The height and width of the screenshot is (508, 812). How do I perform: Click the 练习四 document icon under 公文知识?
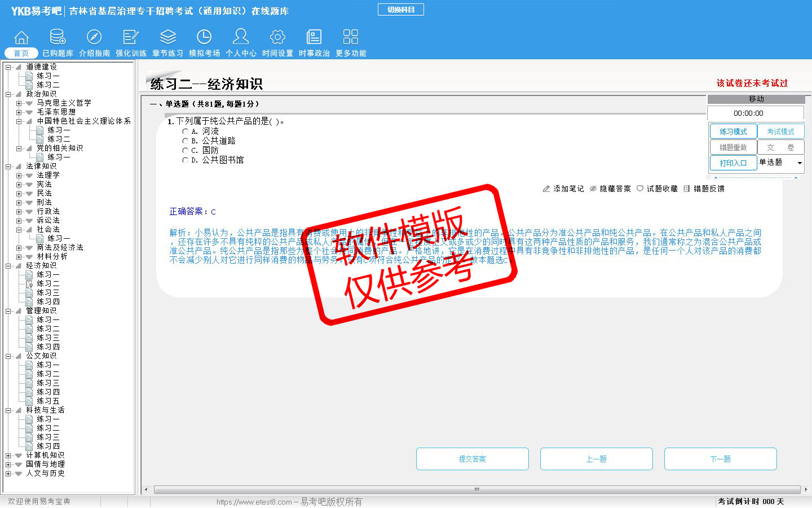(29, 392)
